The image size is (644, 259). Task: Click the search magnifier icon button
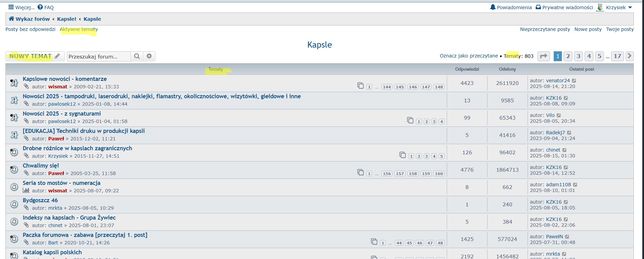click(x=137, y=56)
